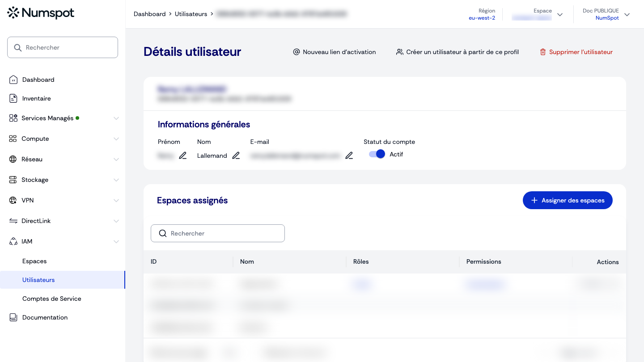Viewport: 644px width, 362px height.
Task: Click Nouveau lien d'activation
Action: (334, 52)
